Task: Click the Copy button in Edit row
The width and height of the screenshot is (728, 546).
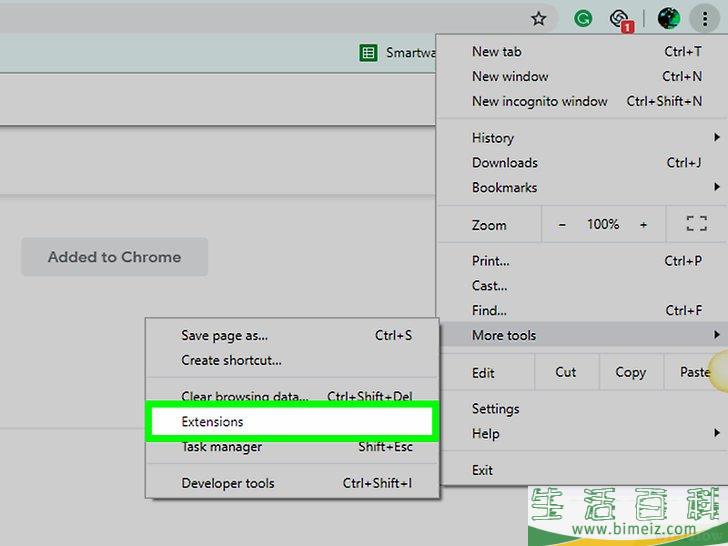Action: click(630, 372)
